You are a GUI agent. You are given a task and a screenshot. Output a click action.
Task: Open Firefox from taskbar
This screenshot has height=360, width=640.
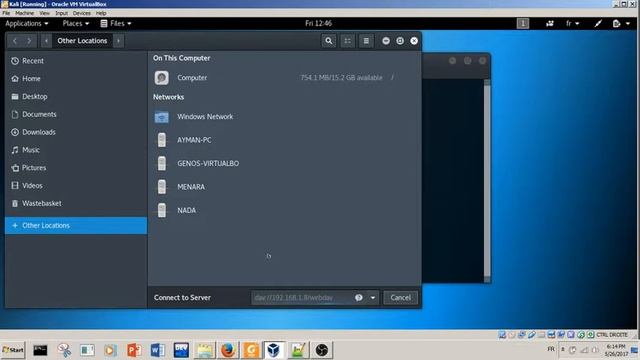228,350
